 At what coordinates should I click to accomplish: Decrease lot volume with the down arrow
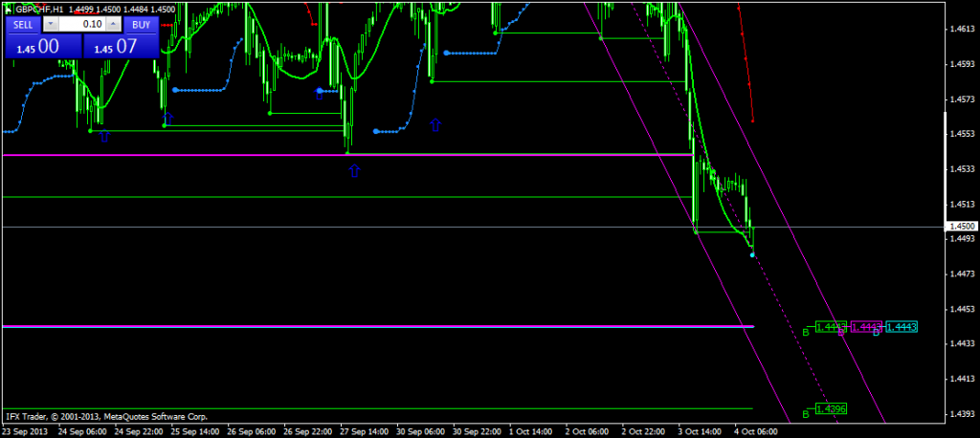pyautogui.click(x=51, y=23)
